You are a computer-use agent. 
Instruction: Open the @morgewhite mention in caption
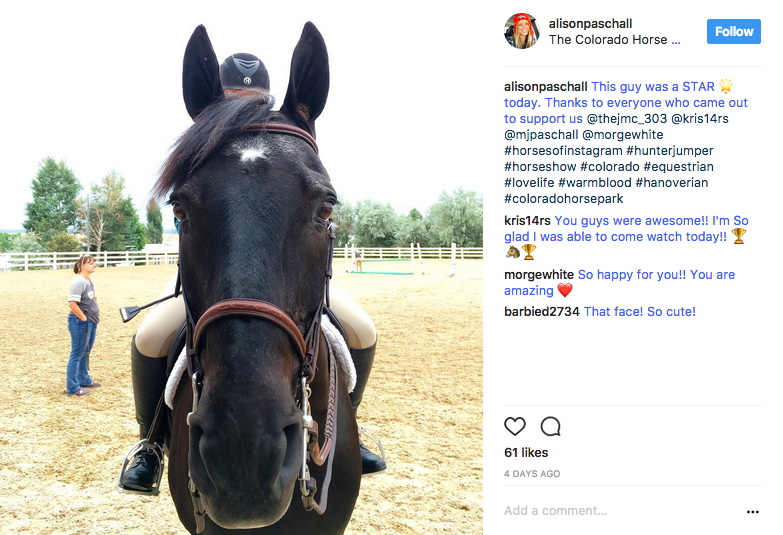pos(623,134)
